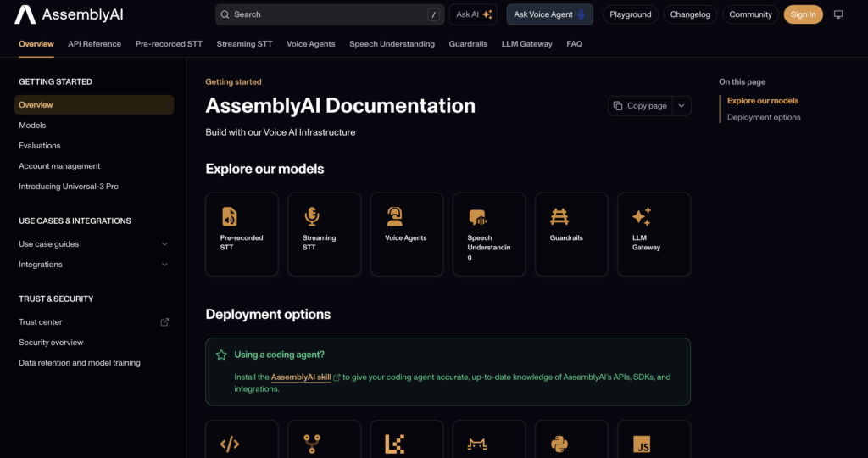
Task: Open the Guardrails tab in top navigation
Action: [x=468, y=44]
